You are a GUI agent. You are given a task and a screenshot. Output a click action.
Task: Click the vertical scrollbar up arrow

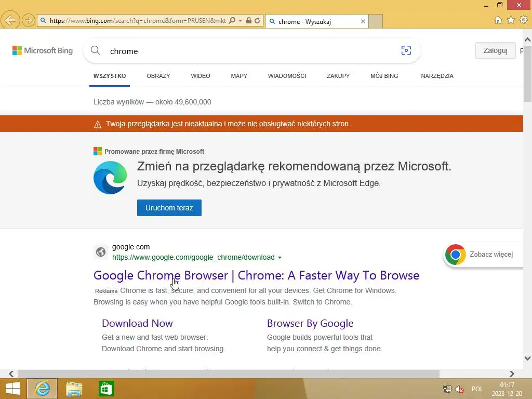click(x=528, y=39)
